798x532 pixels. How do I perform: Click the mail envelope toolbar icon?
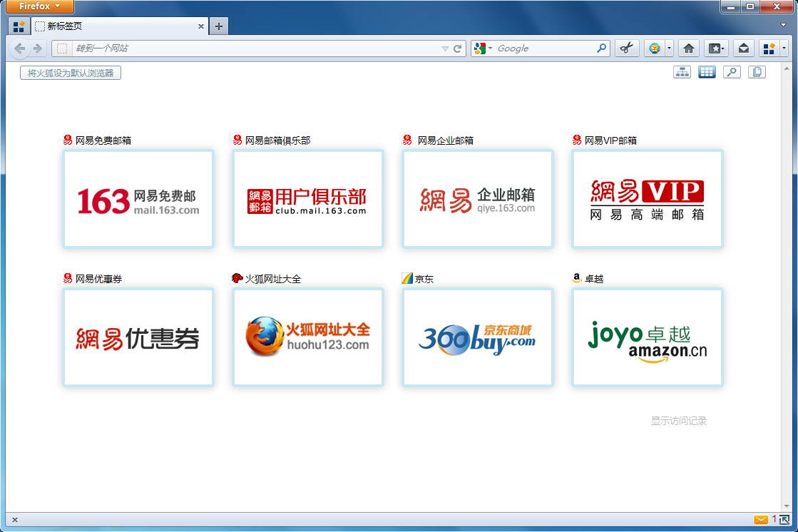tap(743, 48)
